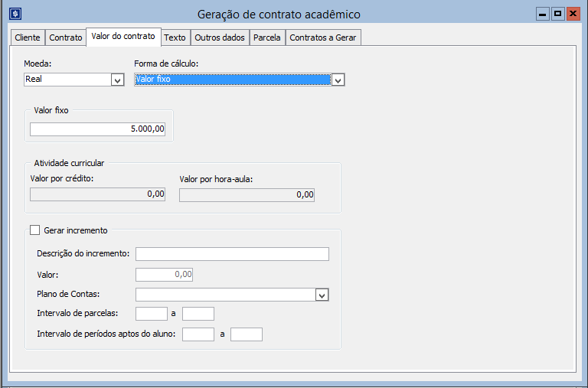Switch to Contratos a Gerar tab
Viewport: 588px width, 388px height.
pyautogui.click(x=322, y=37)
